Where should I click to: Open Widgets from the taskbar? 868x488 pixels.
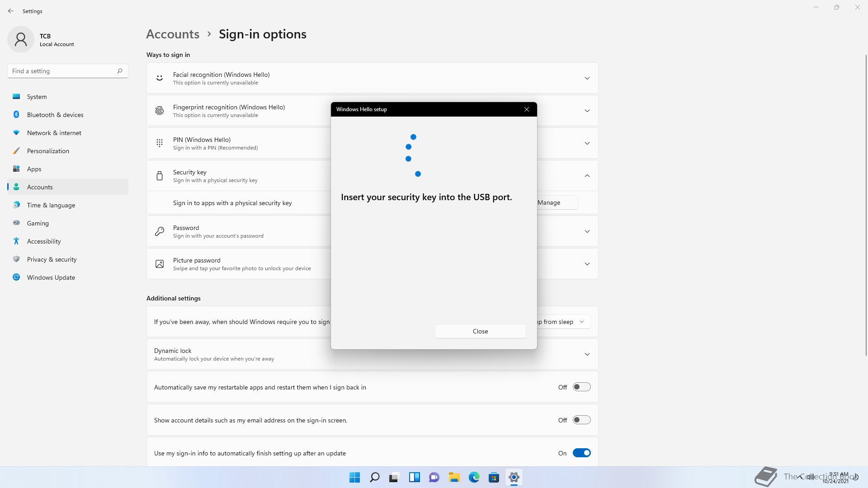[x=415, y=477]
